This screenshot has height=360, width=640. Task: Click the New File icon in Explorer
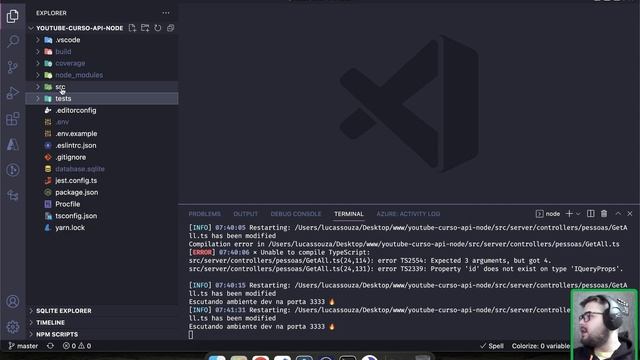(132, 28)
